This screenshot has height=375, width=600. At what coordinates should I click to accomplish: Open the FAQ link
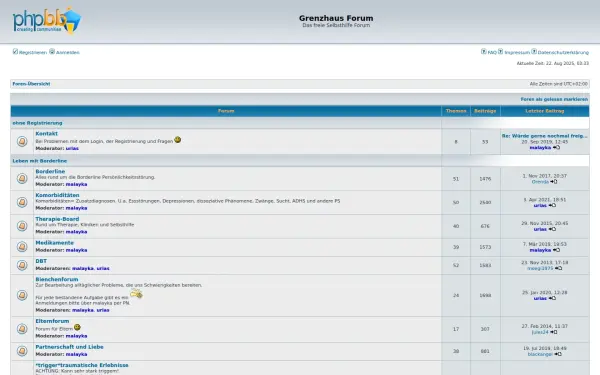tap(492, 52)
